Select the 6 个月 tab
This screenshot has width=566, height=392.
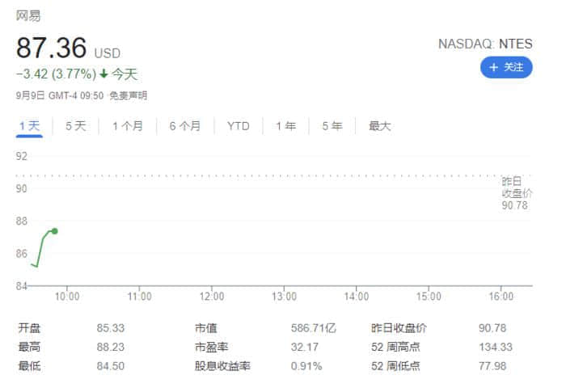[185, 126]
